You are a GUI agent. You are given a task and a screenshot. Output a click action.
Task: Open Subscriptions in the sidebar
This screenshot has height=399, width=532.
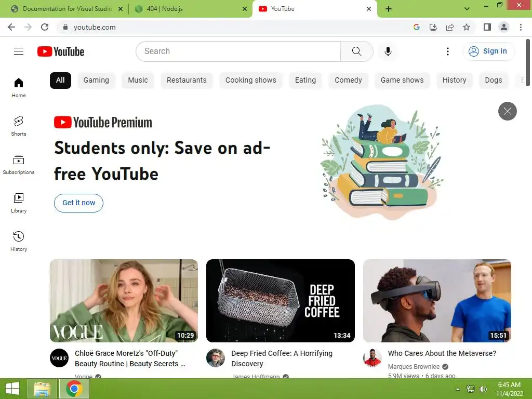click(19, 164)
